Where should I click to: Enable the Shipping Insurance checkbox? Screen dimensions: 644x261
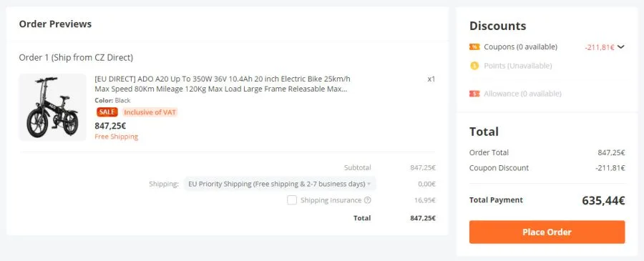(292, 200)
